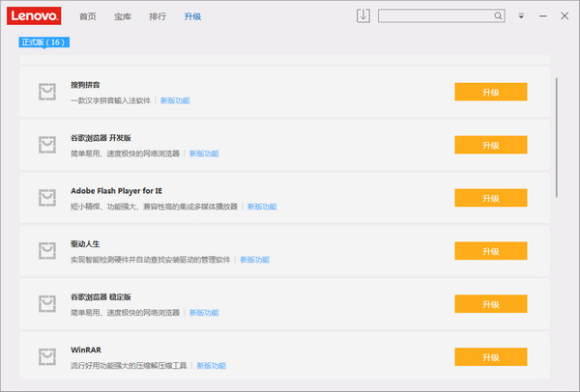This screenshot has width=580, height=392.
Task: Click the 搜狗拼音 app icon
Action: coord(47,92)
